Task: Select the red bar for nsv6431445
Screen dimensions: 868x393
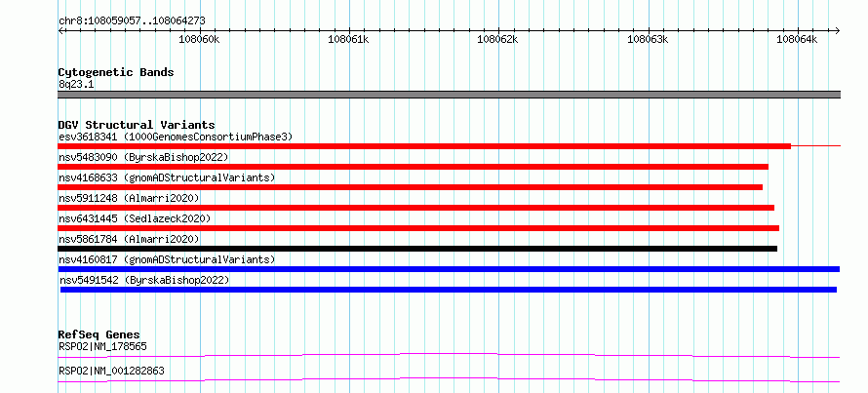Action: click(x=418, y=228)
